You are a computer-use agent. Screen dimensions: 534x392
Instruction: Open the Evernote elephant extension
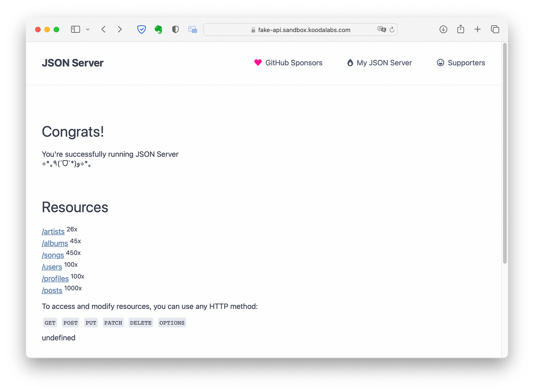158,29
